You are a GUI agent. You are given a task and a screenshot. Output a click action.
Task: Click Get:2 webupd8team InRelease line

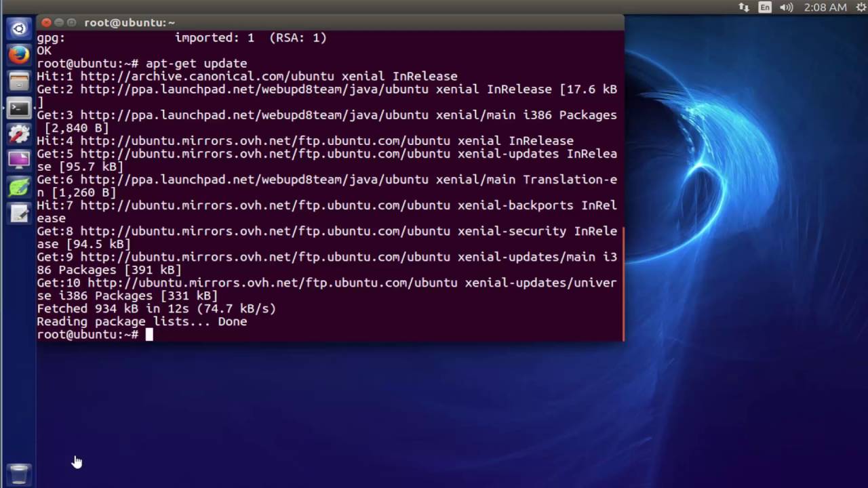[x=327, y=89]
